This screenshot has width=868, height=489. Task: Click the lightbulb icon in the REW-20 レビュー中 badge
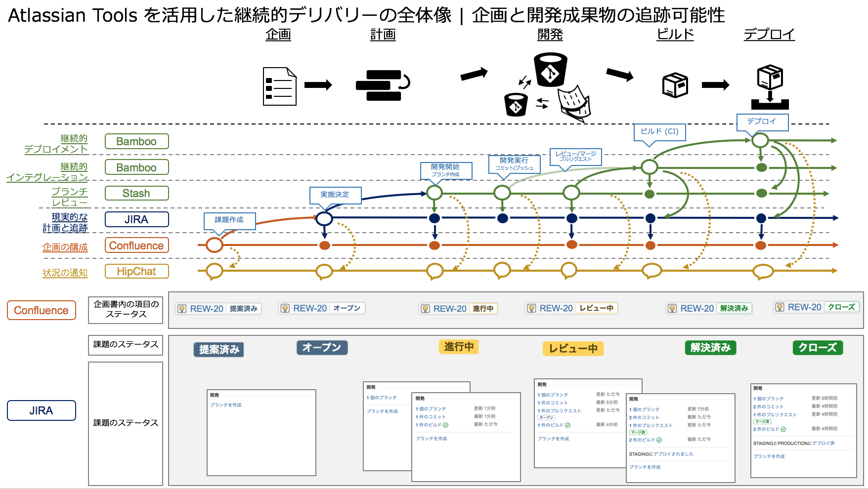point(531,308)
